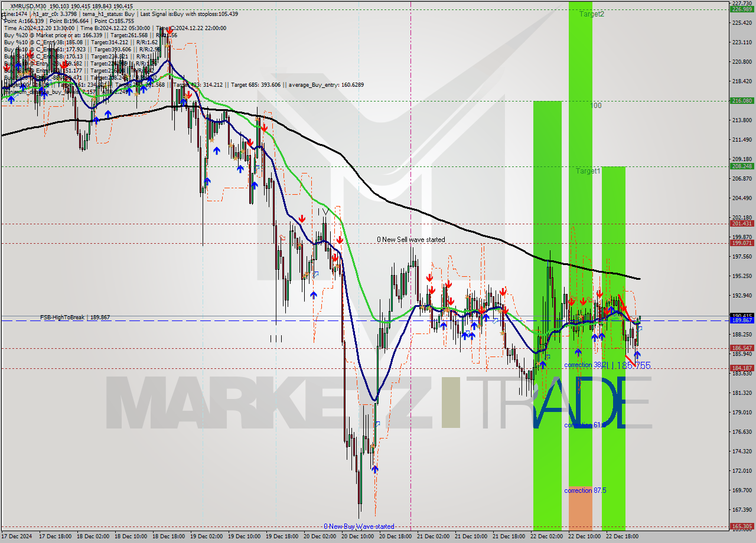This screenshot has height=543, width=756.
Task: Click the 179.010 price axis value
Action: [742, 413]
